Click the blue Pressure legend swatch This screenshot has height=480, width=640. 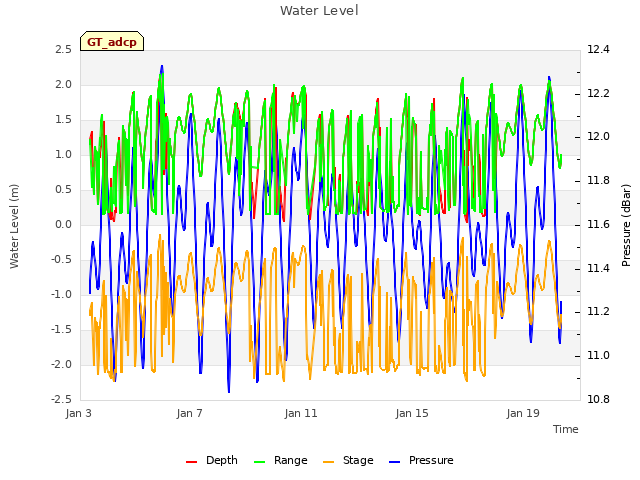coord(395,462)
